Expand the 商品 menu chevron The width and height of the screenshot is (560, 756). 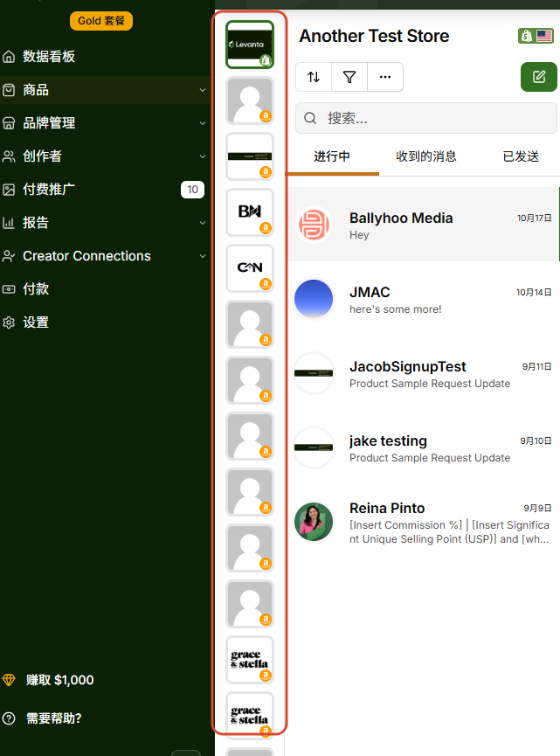tap(203, 90)
